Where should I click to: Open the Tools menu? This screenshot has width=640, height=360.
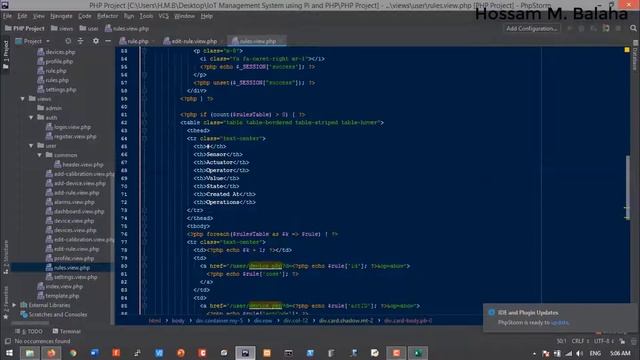[146, 16]
